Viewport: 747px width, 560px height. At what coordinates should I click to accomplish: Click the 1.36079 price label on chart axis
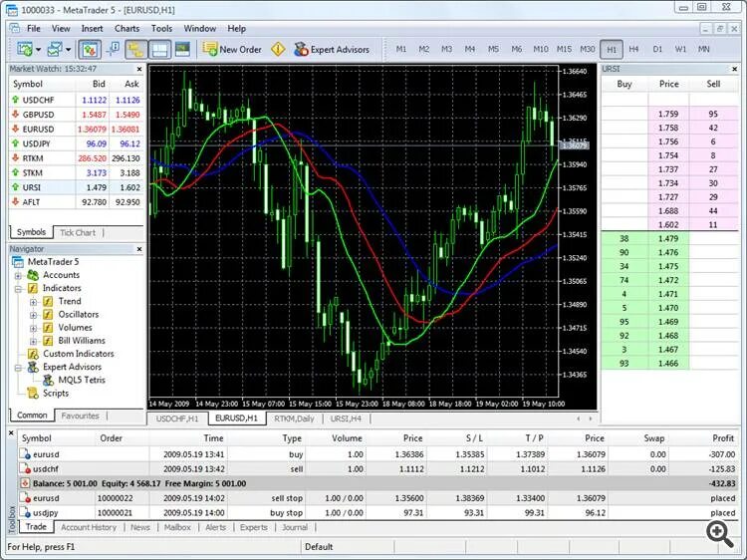tap(575, 145)
